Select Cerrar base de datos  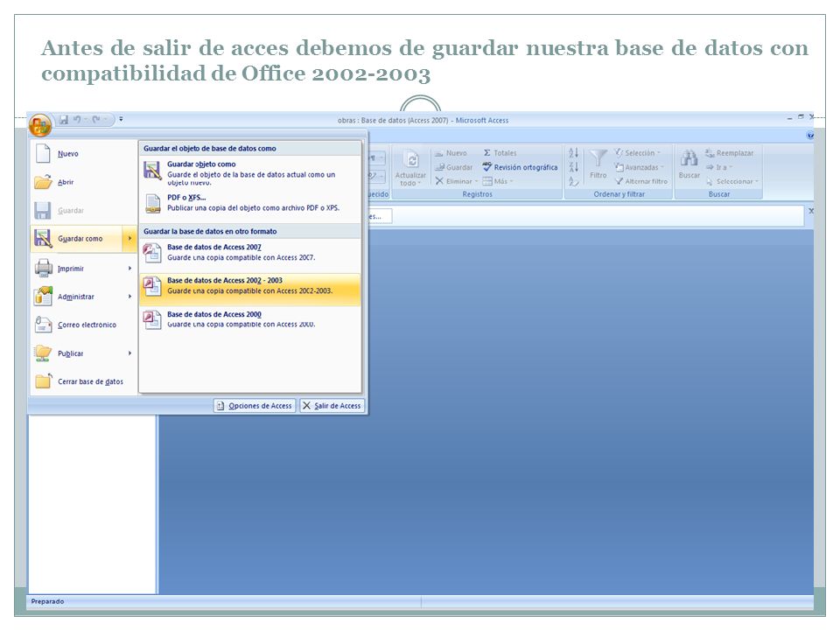pyautogui.click(x=84, y=382)
